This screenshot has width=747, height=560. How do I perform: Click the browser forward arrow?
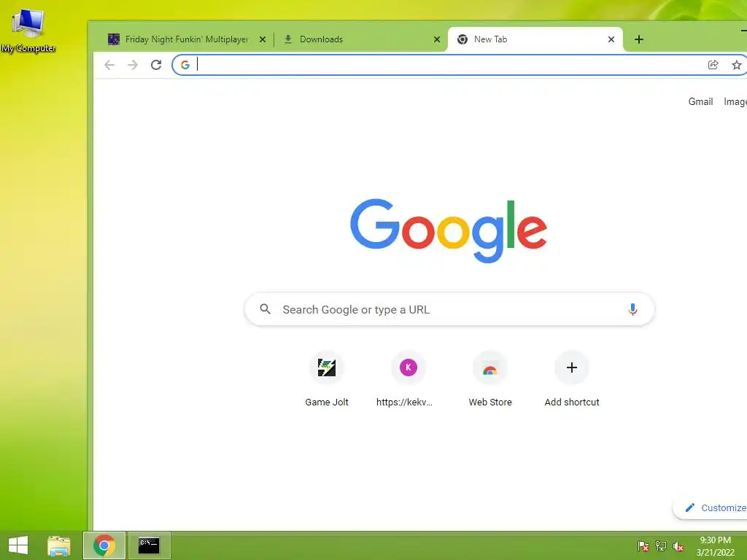click(133, 65)
